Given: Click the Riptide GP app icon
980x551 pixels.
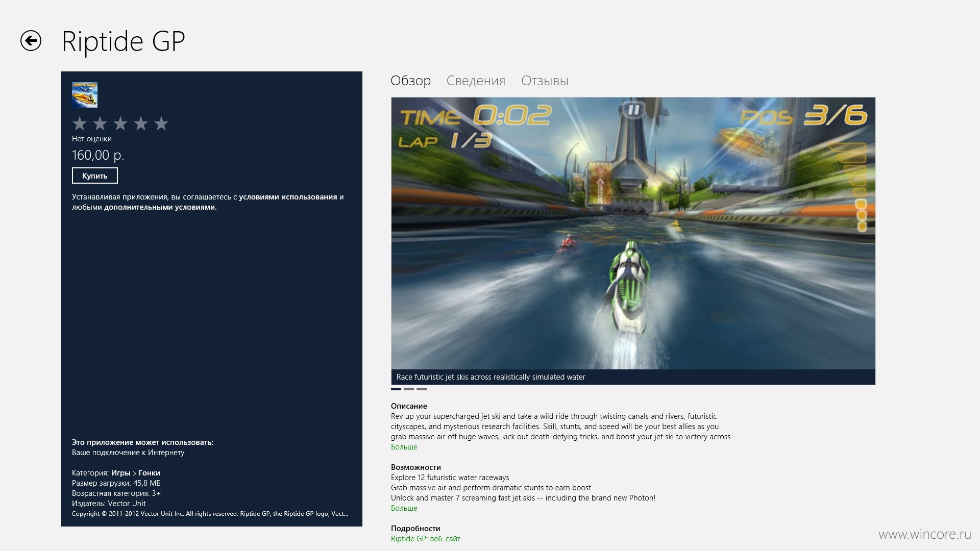Looking at the screenshot, I should pos(85,95).
